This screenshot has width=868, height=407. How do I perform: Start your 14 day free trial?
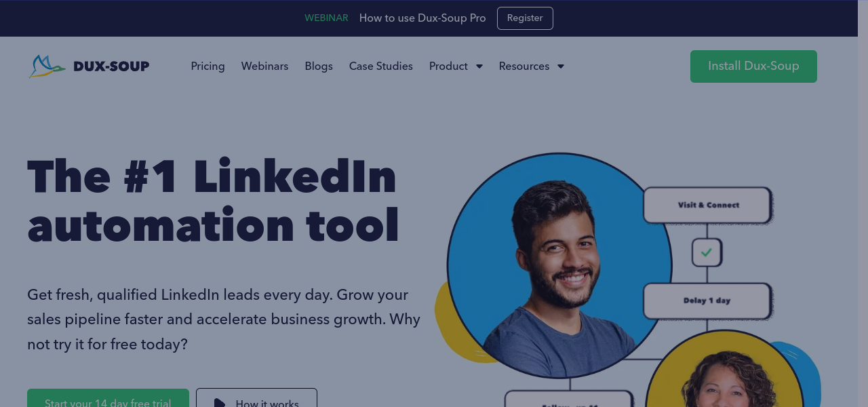click(108, 398)
